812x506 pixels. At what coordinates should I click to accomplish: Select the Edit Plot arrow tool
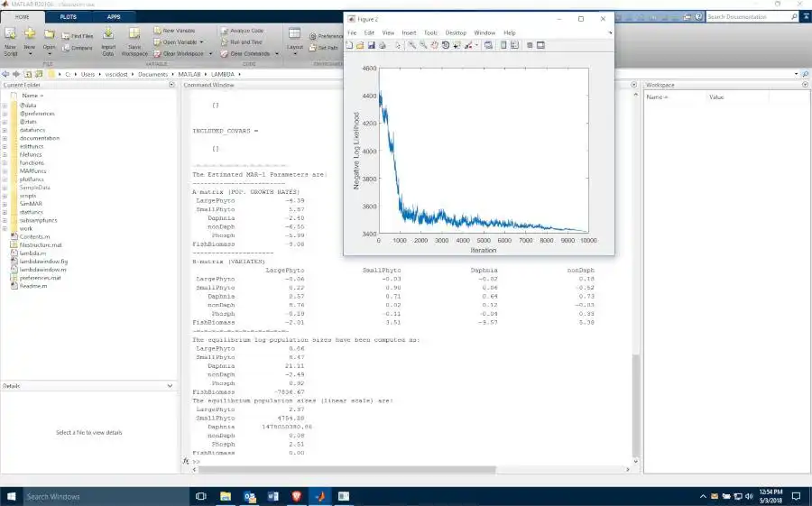pos(398,46)
